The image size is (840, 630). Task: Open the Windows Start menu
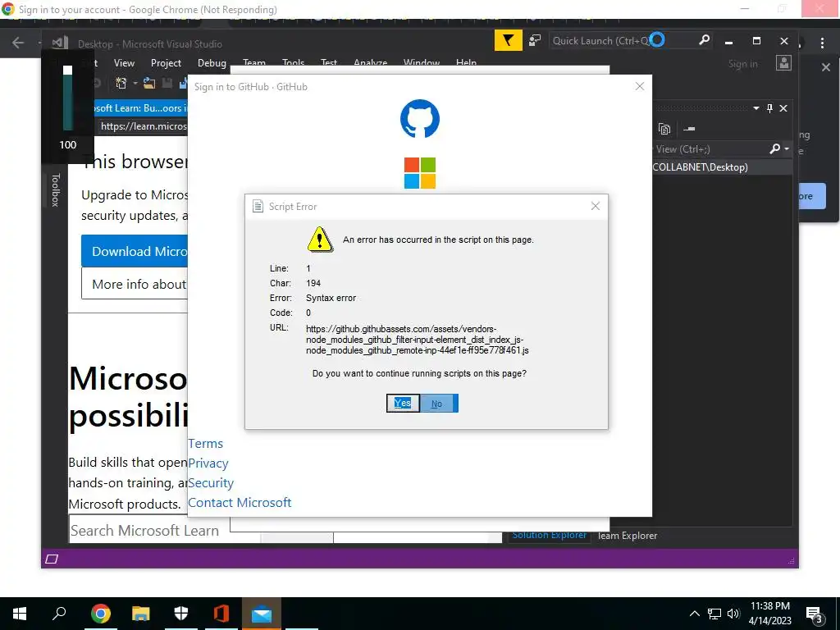tap(20, 614)
